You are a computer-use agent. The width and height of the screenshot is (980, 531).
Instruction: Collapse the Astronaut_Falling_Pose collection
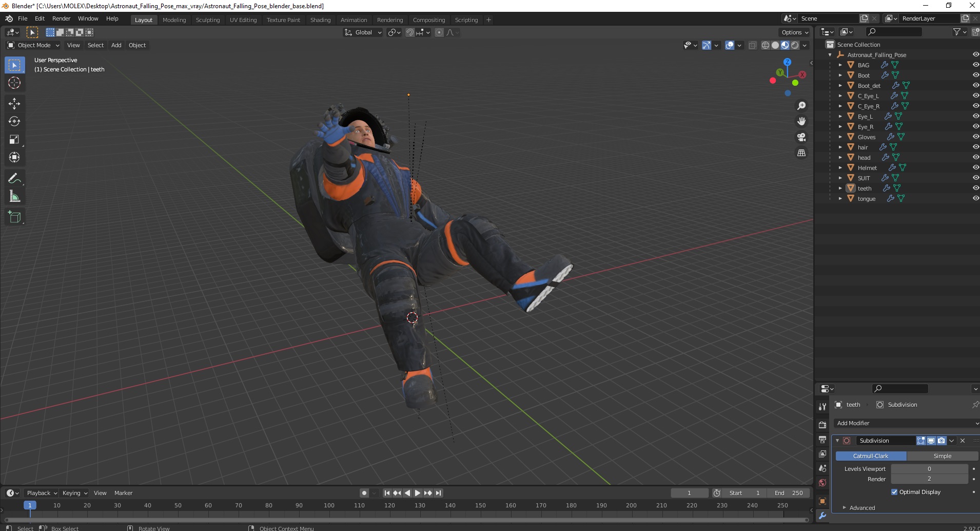click(x=830, y=55)
